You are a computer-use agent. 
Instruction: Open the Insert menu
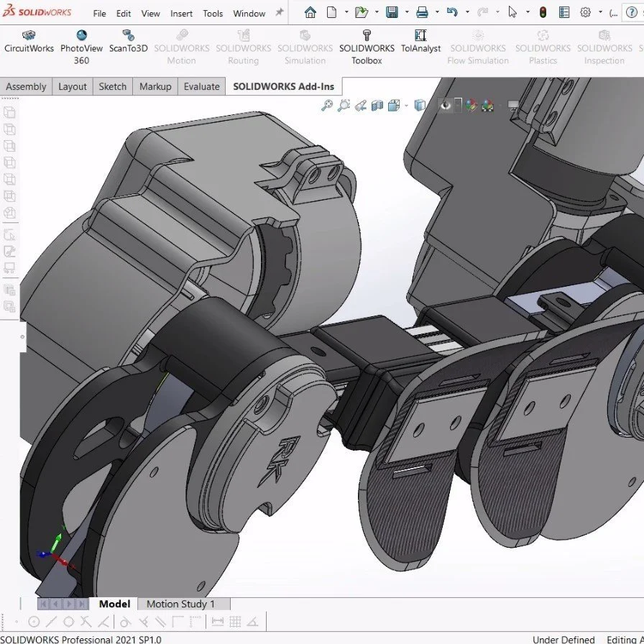181,14
